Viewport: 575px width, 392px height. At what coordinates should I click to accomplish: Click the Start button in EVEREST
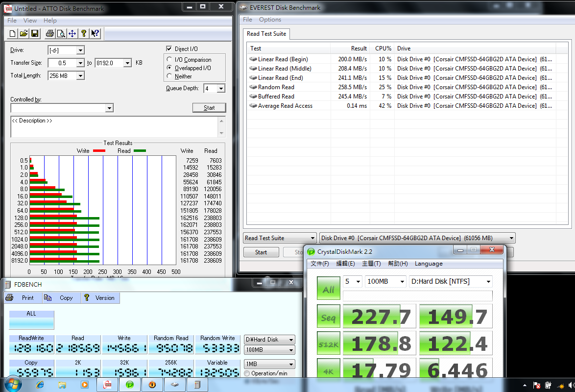[x=261, y=252]
